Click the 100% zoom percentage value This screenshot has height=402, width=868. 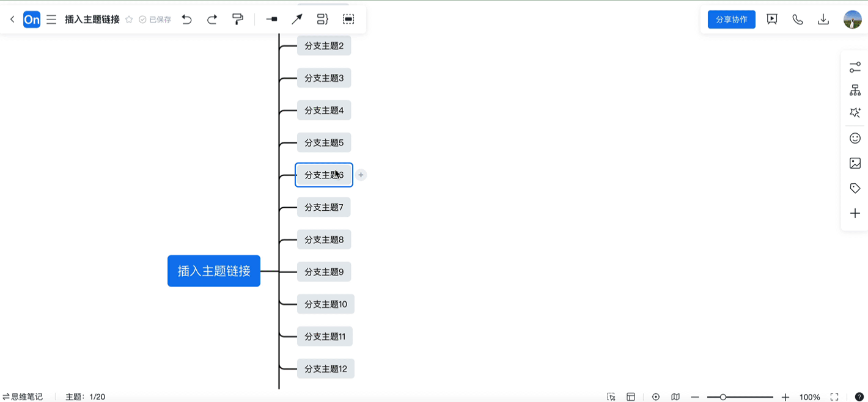pyautogui.click(x=810, y=397)
